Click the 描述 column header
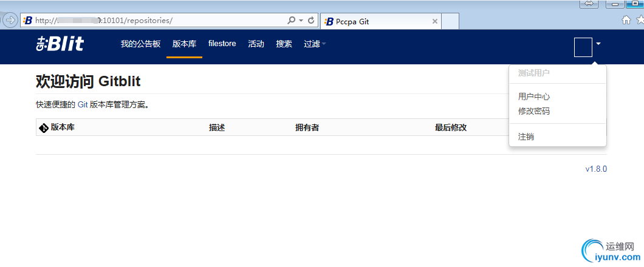The image size is (644, 267). (x=217, y=128)
